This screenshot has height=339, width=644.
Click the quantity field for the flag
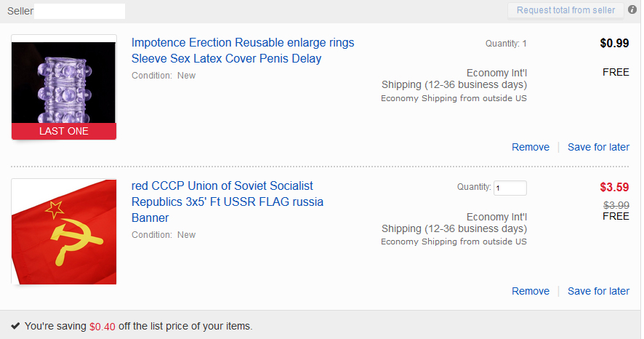(x=510, y=188)
